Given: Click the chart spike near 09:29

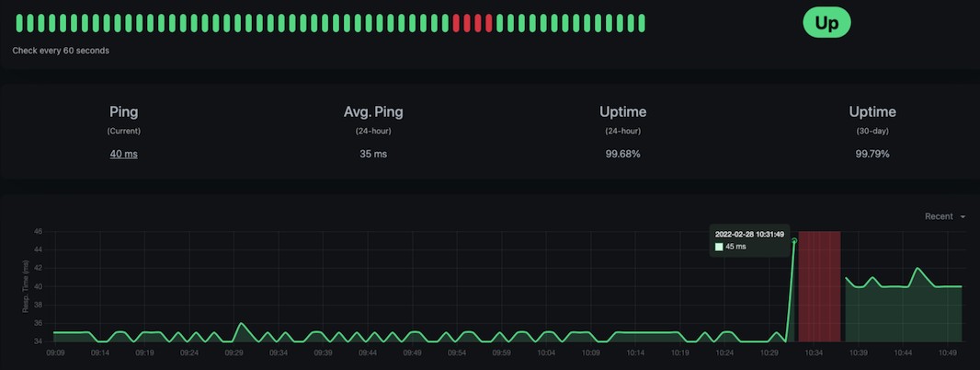Looking at the screenshot, I should pos(241,324).
